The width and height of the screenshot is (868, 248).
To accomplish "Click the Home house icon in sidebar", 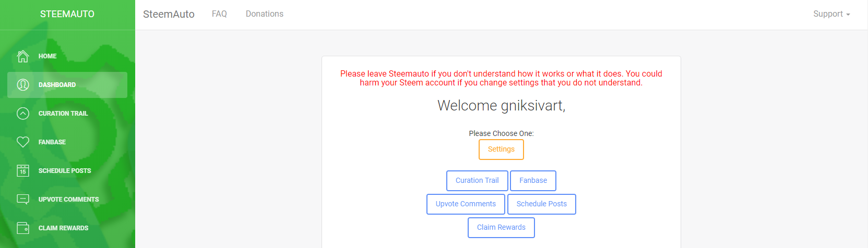I will tap(23, 56).
